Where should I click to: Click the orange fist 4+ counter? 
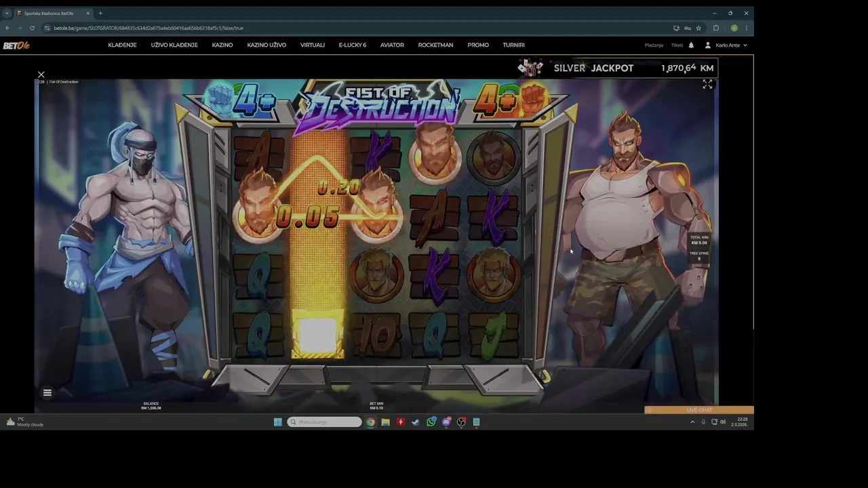510,100
